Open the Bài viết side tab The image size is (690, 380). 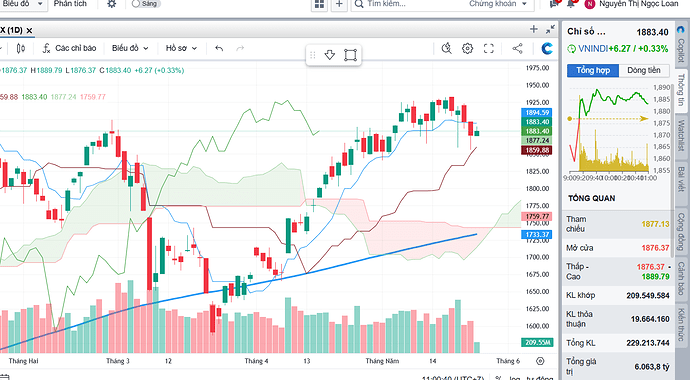pyautogui.click(x=681, y=179)
